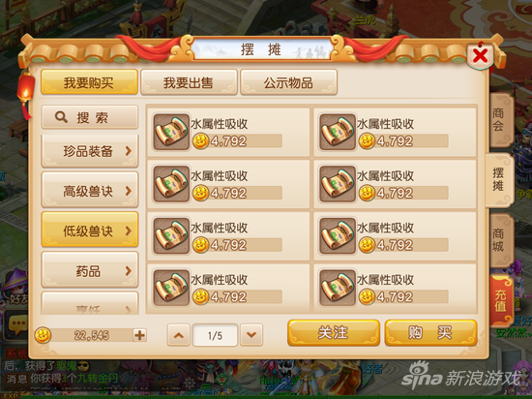Screen dimensions: 532x399
Task: Open the chat bubble icon at left edge
Action: pos(17,325)
